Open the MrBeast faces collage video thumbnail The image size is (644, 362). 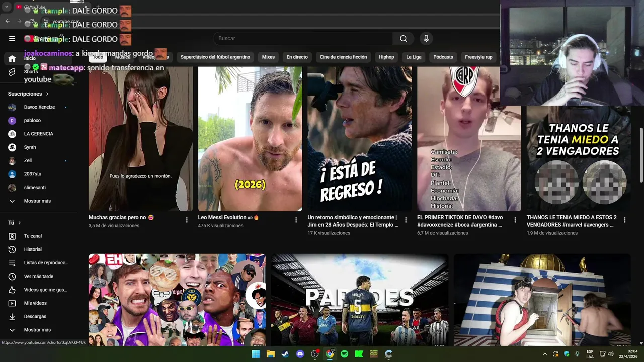(x=177, y=300)
